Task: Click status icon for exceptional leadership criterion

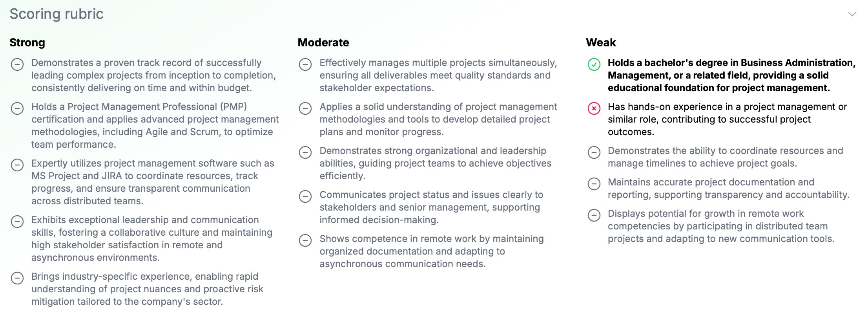Action: (17, 221)
